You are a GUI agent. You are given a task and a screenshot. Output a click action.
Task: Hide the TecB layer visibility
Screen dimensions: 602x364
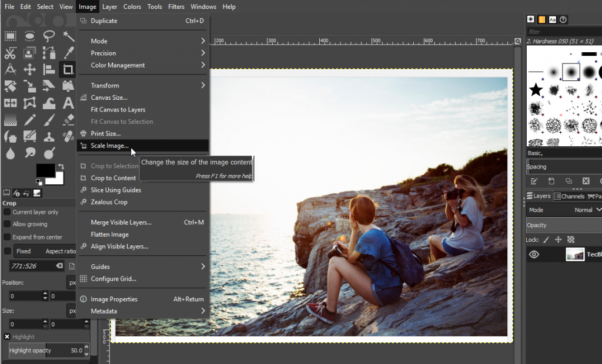[534, 254]
